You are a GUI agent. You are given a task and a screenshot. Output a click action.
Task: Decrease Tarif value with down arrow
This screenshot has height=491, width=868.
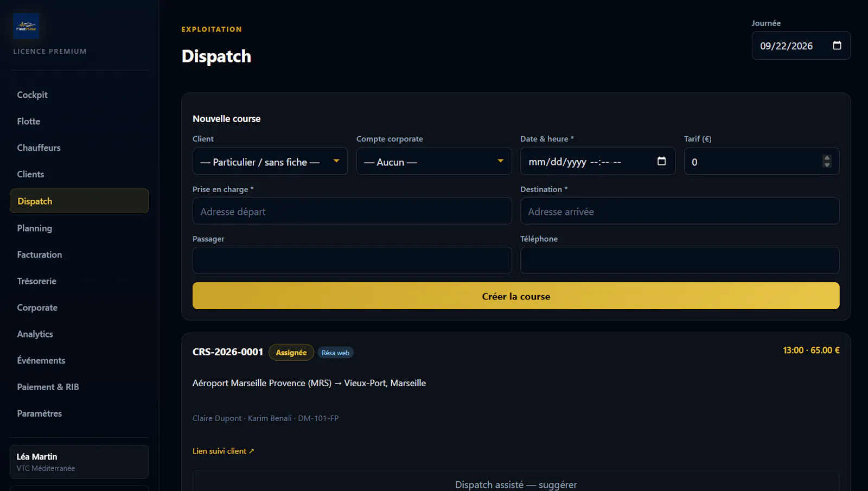click(x=827, y=164)
